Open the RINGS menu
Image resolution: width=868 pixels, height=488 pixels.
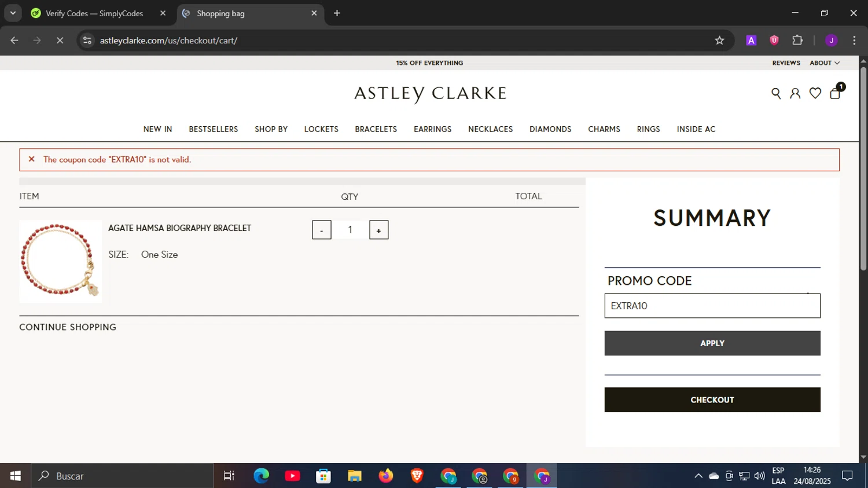tap(649, 129)
